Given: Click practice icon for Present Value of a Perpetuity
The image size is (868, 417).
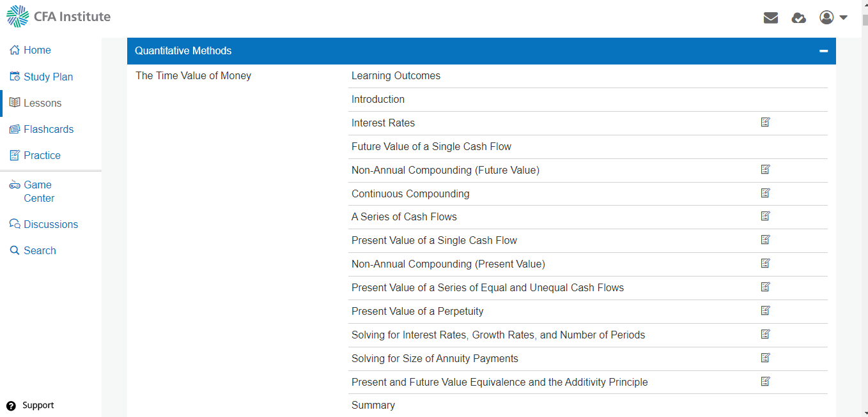Looking at the screenshot, I should click(766, 310).
